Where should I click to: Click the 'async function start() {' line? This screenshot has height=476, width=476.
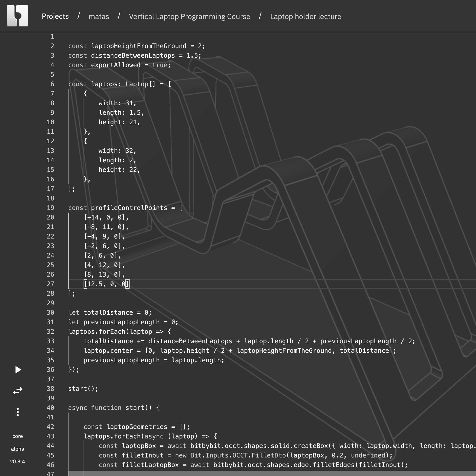(x=114, y=408)
